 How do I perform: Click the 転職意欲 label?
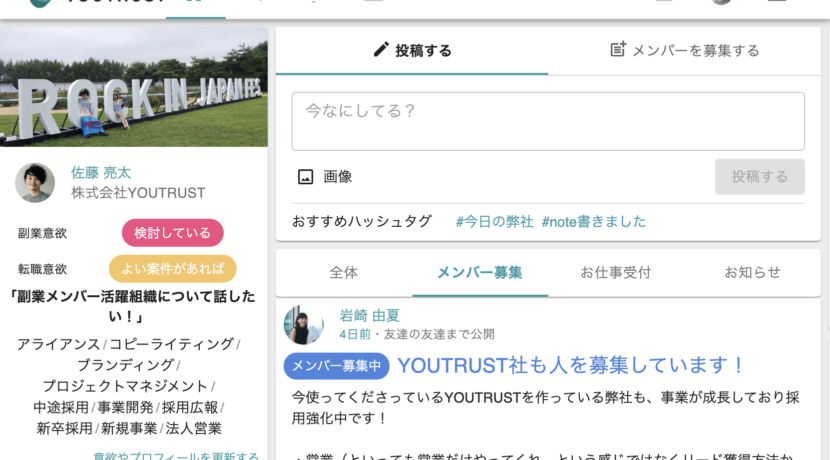tap(42, 269)
